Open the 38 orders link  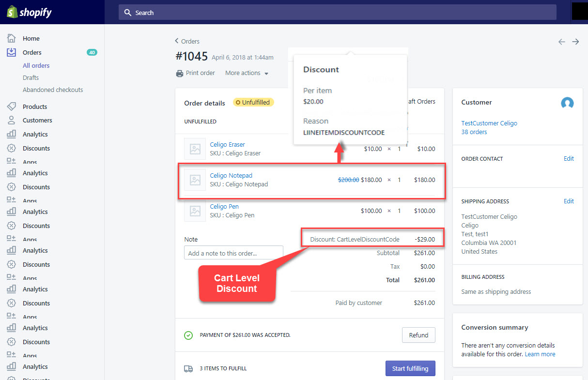coord(474,132)
